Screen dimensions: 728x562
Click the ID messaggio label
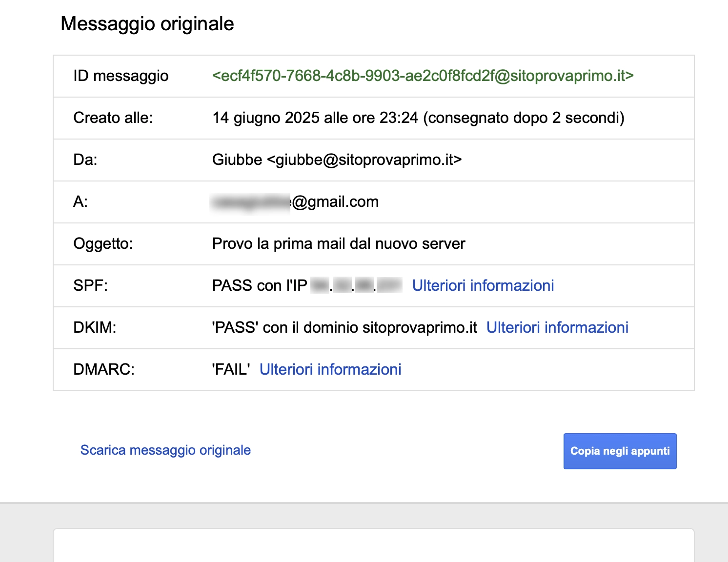click(121, 76)
